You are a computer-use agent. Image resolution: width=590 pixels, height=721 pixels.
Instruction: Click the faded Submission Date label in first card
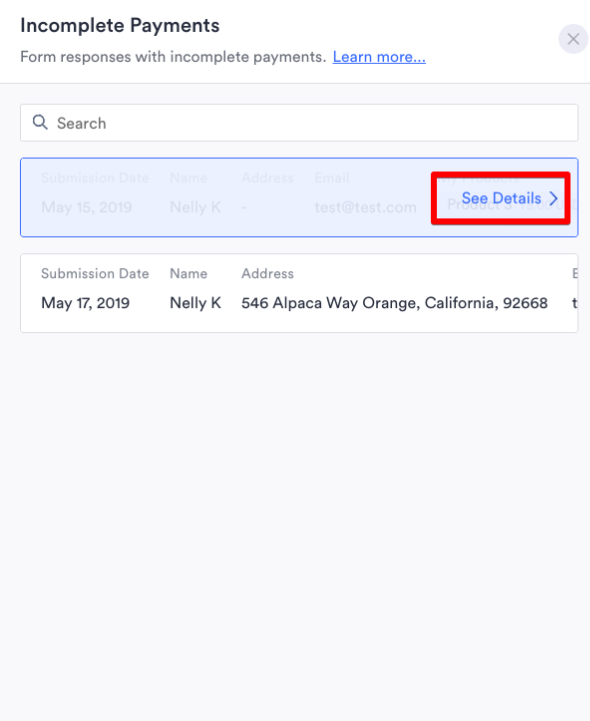(95, 178)
